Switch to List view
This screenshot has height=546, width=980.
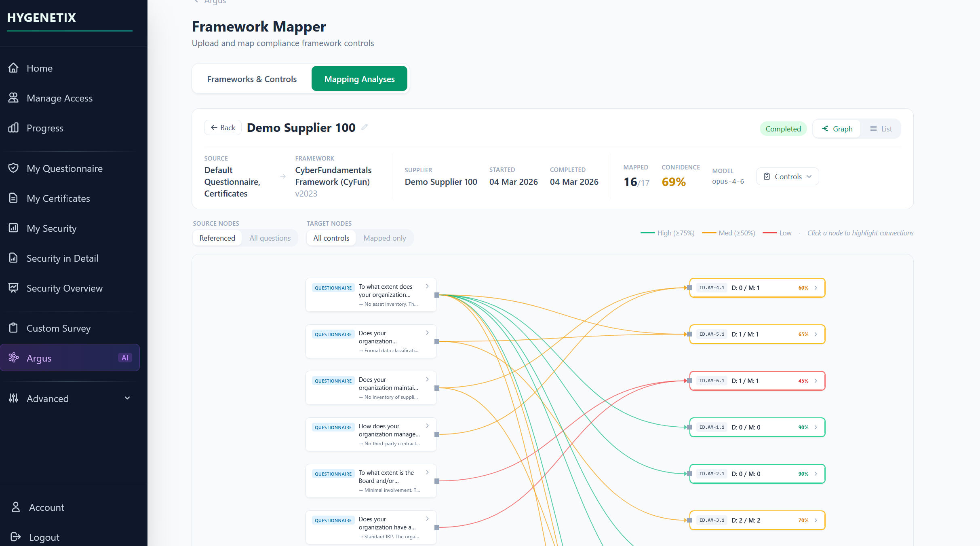(881, 129)
